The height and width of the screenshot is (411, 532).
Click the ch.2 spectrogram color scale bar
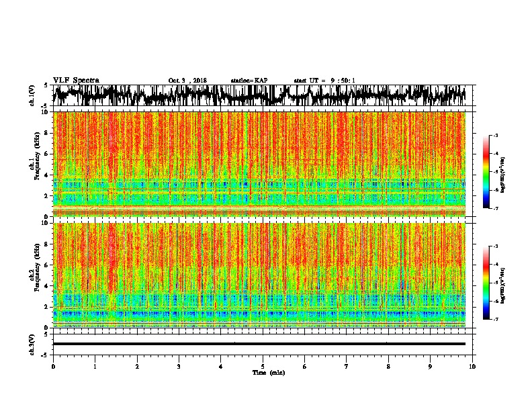pyautogui.click(x=486, y=283)
